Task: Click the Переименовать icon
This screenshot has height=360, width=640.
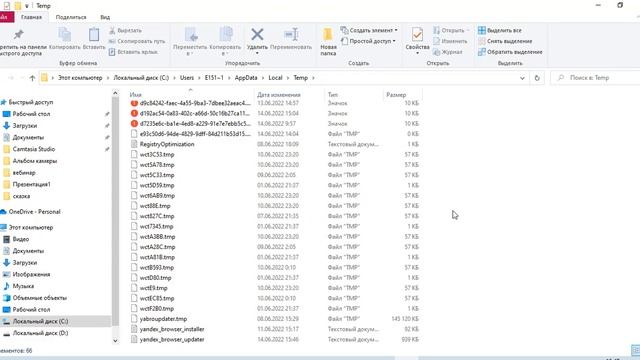Action: pyautogui.click(x=291, y=34)
